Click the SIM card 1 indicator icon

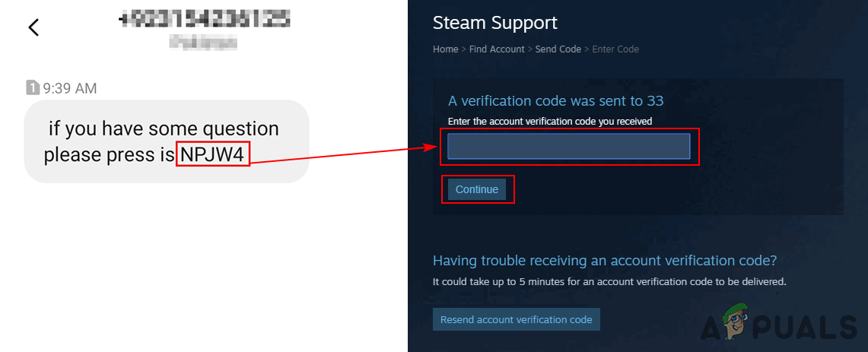pos(33,88)
